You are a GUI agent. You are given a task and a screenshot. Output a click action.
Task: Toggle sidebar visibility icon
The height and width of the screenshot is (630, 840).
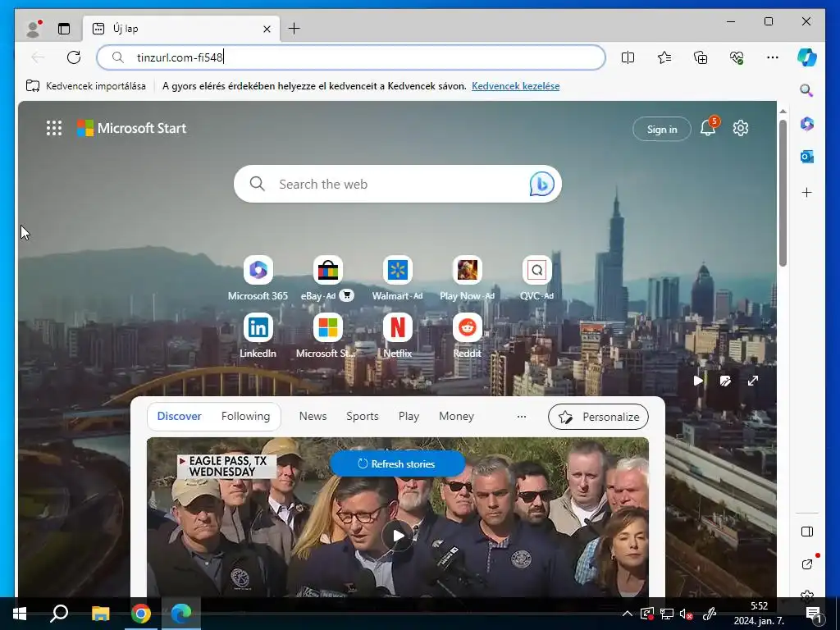[807, 532]
